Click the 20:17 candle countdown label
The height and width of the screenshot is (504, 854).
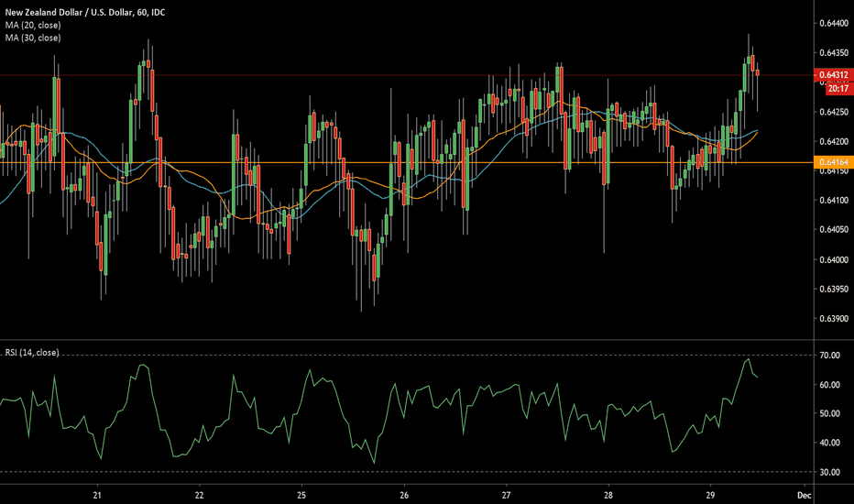point(835,89)
